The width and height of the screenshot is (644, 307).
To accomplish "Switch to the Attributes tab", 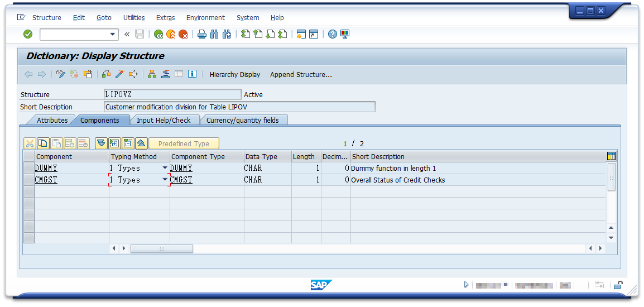I will (52, 121).
